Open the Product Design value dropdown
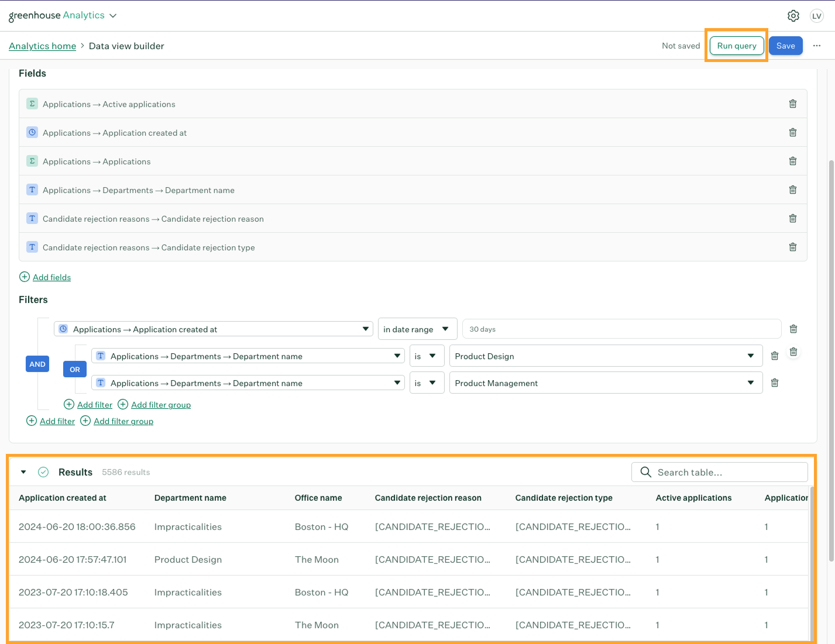The image size is (835, 644). [606, 356]
